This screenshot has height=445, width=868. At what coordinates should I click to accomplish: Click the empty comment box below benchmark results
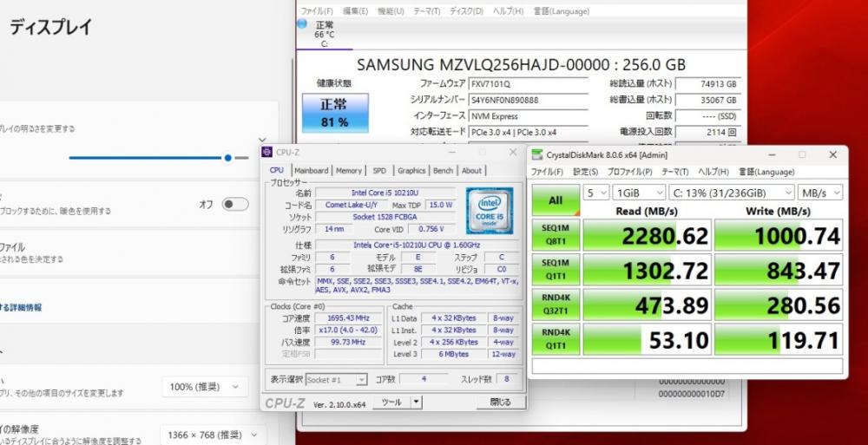coord(687,366)
